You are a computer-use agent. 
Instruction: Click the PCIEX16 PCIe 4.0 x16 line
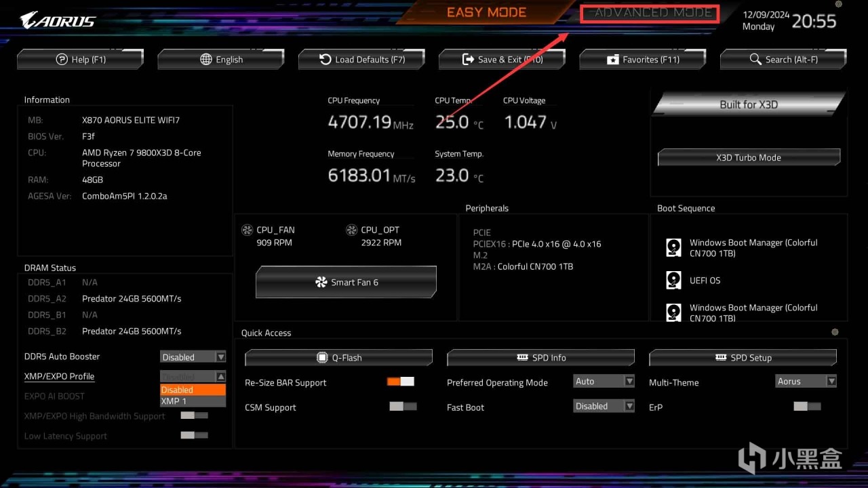[537, 244]
